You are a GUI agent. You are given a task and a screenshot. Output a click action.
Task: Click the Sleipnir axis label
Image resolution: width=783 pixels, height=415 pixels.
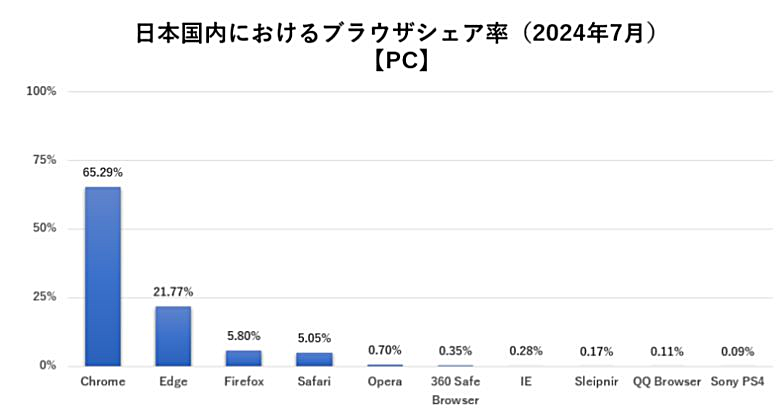coord(596,382)
